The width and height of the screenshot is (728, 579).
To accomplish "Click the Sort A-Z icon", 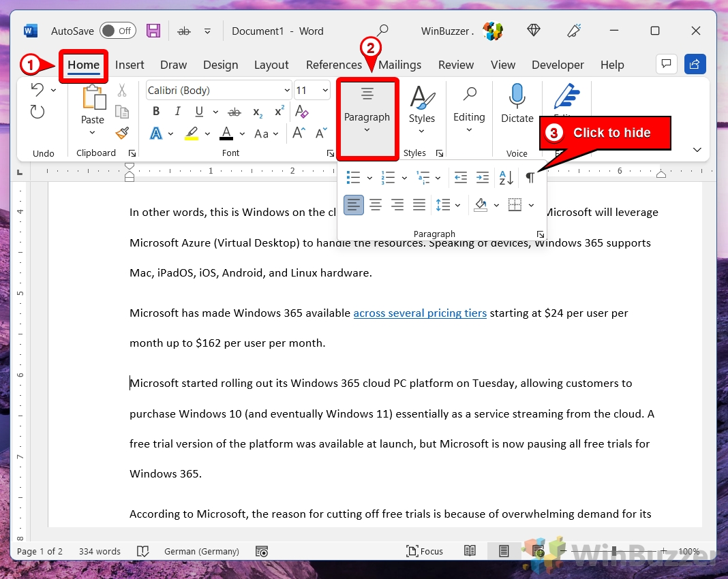I will [506, 178].
